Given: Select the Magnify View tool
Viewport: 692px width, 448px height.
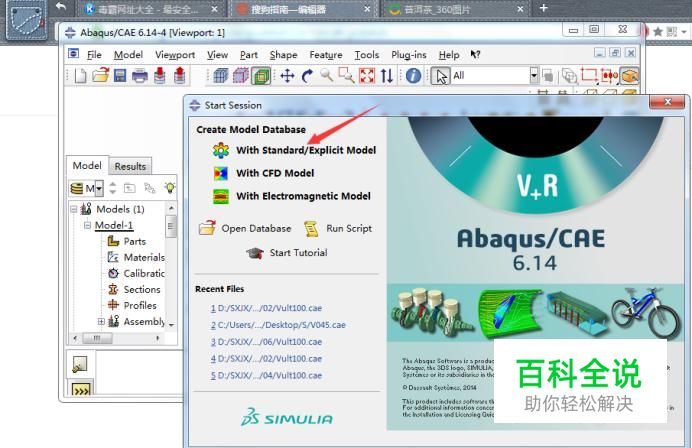Looking at the screenshot, I should 327,75.
